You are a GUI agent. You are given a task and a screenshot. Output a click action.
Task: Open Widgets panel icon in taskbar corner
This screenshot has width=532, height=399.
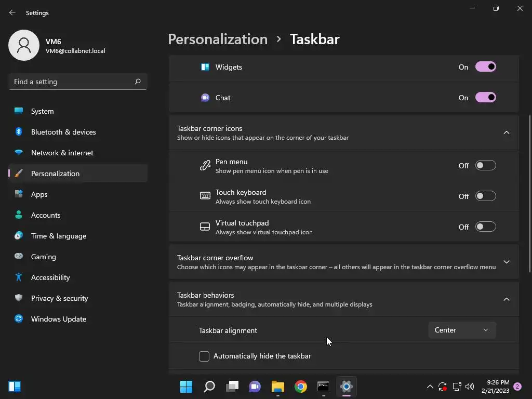coord(15,387)
